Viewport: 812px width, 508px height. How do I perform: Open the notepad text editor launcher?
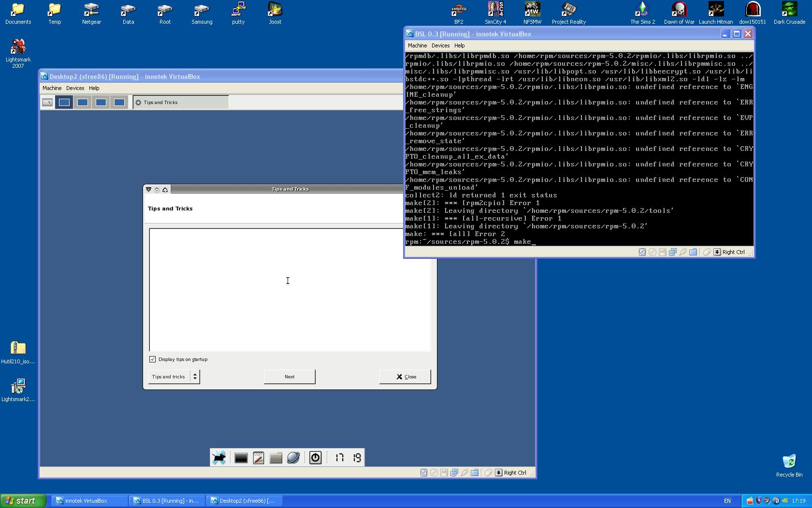pos(259,458)
